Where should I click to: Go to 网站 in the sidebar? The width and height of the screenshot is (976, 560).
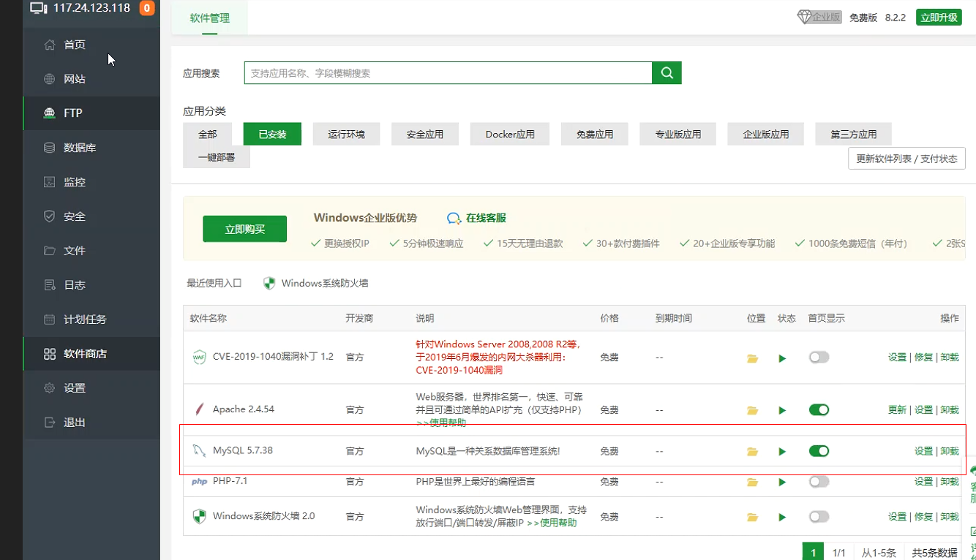coord(91,79)
